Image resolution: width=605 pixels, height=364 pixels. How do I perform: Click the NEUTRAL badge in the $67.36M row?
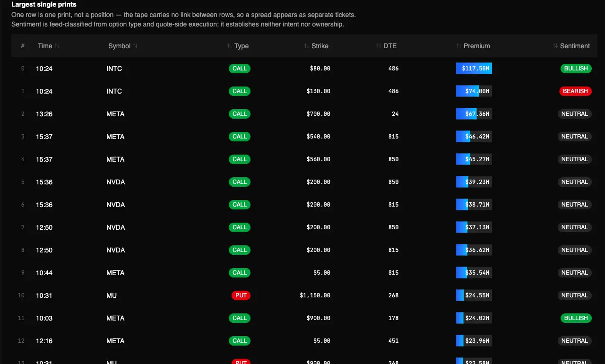575,114
